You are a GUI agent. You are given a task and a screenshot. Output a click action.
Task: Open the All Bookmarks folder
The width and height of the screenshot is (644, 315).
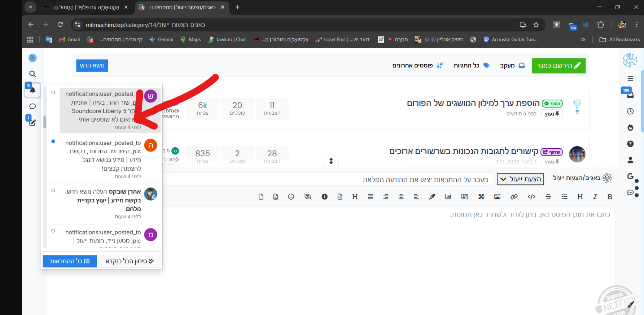coord(620,40)
